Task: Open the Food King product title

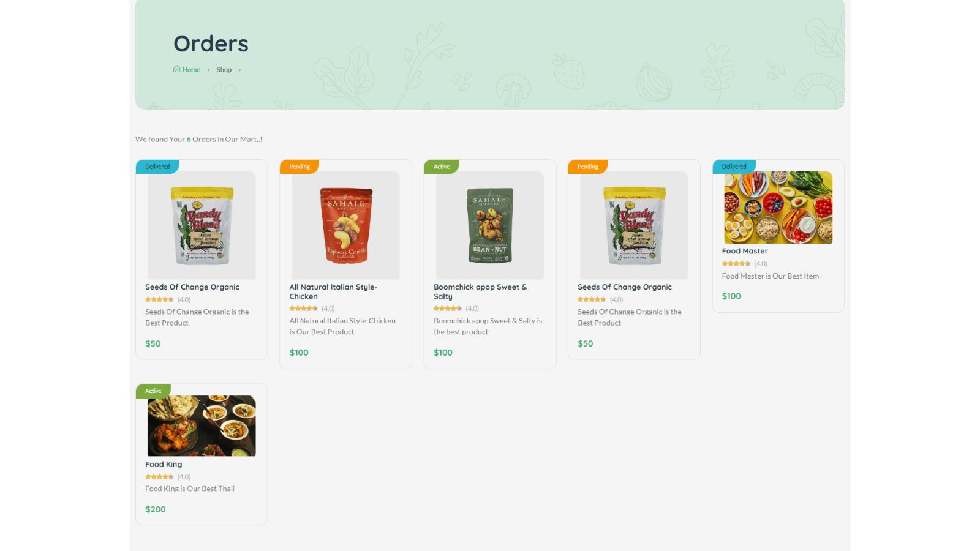Action: 164,464
